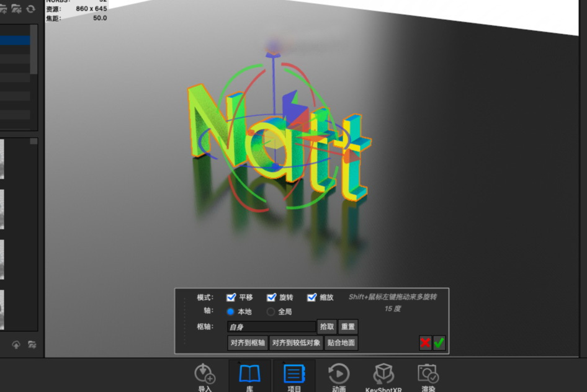Open the 动画 (Animation) timeline

pos(339,375)
